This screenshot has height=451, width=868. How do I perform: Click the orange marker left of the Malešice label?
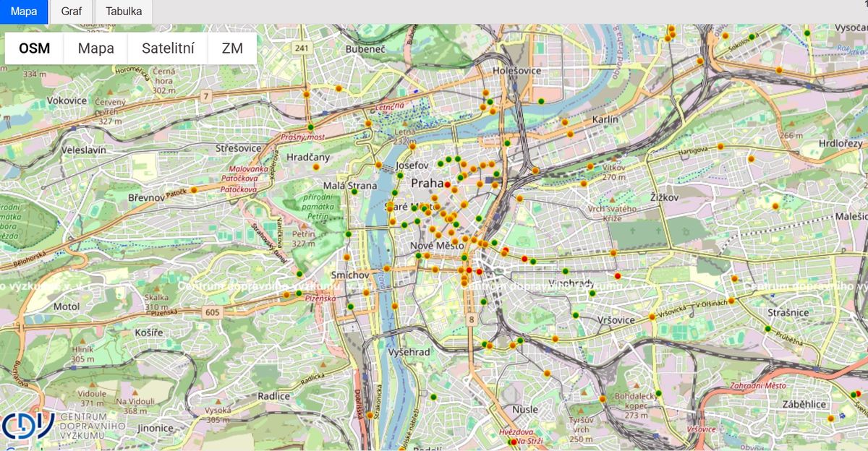pos(775,206)
